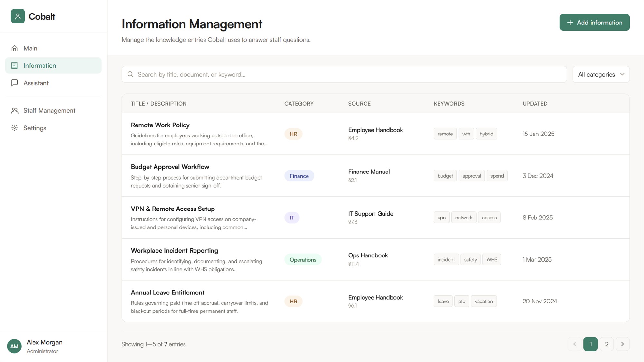Click the Operations category badge
The height and width of the screenshot is (362, 644).
303,259
